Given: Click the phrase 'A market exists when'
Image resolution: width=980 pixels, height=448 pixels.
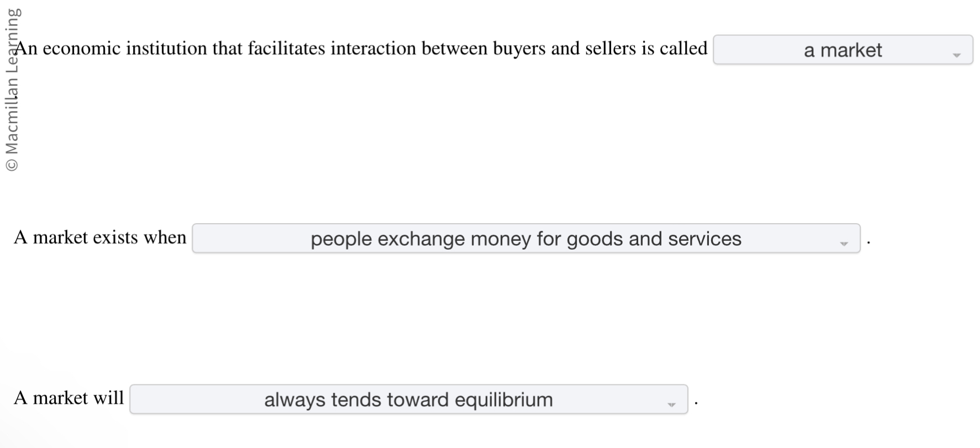Looking at the screenshot, I should (100, 238).
